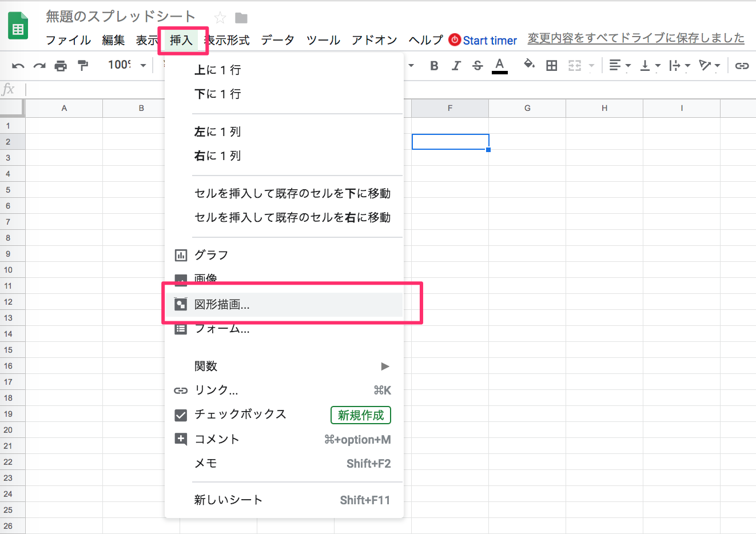The image size is (756, 534).
Task: Open the アドオン menu
Action: click(x=375, y=40)
